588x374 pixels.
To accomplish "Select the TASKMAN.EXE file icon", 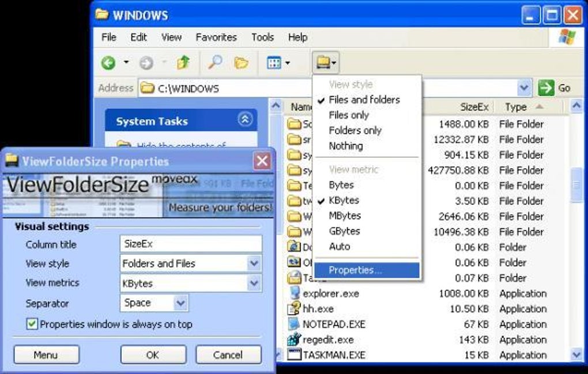I will coord(295,354).
